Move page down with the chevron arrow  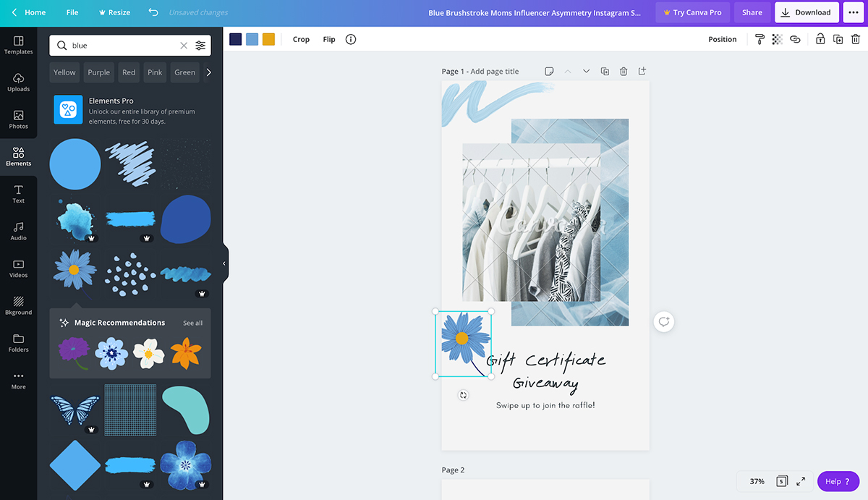click(x=586, y=72)
